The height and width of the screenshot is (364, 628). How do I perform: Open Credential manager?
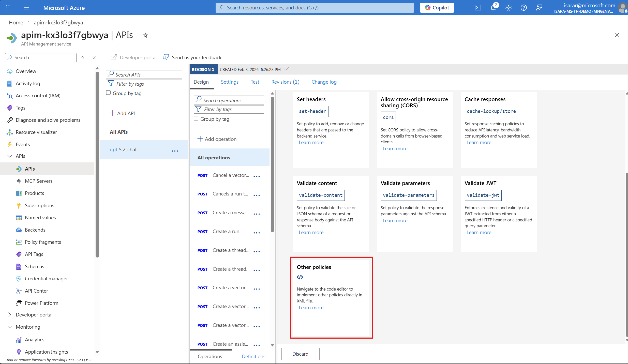click(x=46, y=279)
